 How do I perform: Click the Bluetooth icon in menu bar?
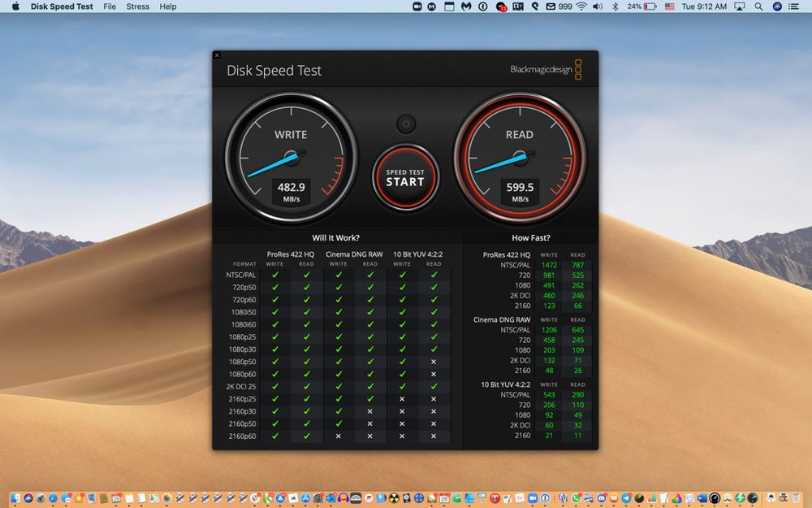[615, 7]
